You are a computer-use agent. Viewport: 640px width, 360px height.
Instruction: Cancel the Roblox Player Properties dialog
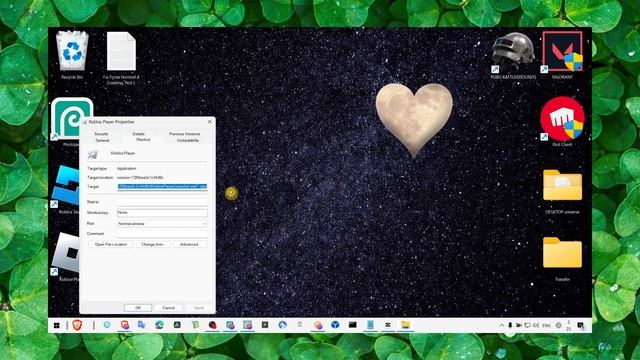tap(169, 308)
